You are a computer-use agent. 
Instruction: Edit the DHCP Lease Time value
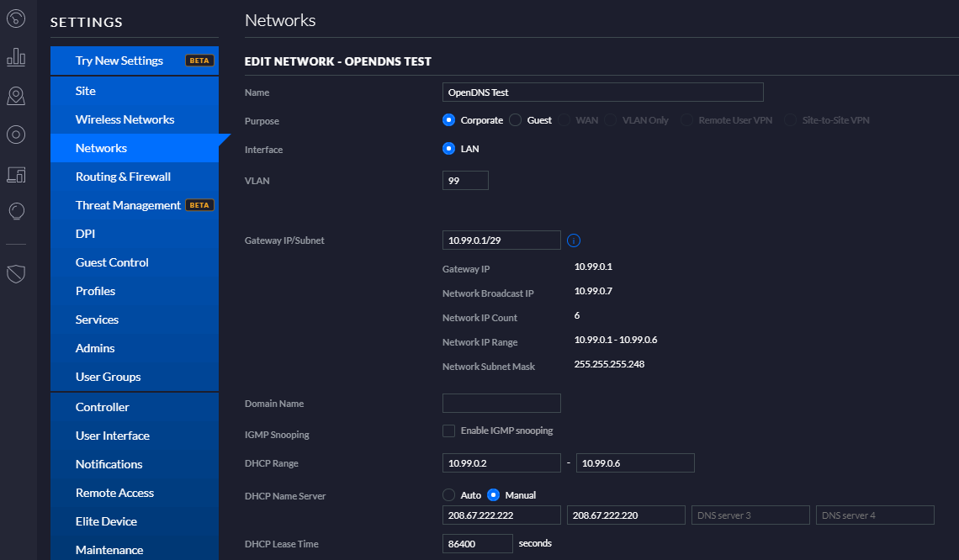coord(477,543)
